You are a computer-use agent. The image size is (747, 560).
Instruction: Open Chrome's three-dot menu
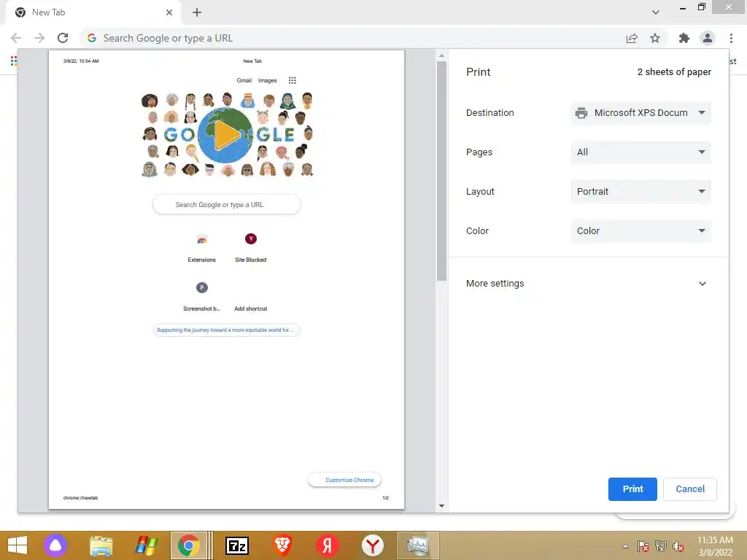click(x=731, y=38)
